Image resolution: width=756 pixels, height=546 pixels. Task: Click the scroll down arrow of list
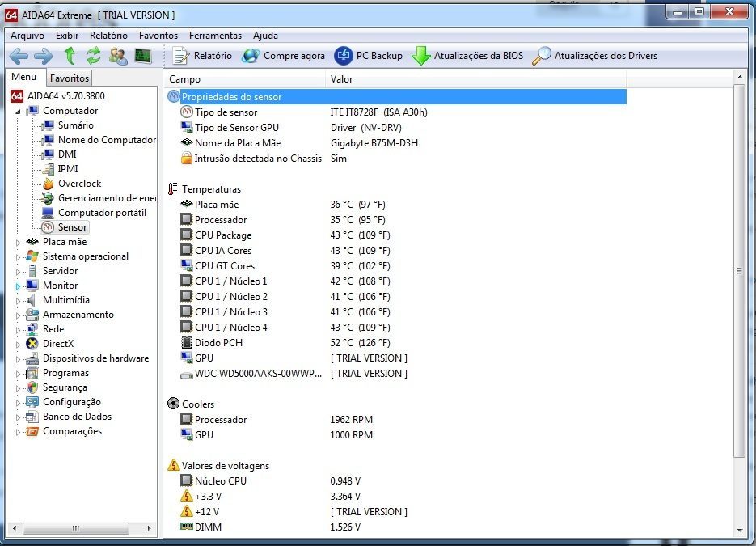click(740, 531)
